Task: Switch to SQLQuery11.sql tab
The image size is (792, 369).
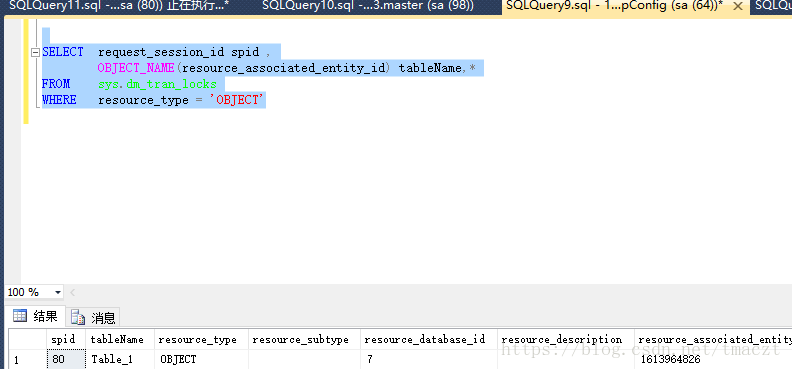Action: click(x=120, y=7)
